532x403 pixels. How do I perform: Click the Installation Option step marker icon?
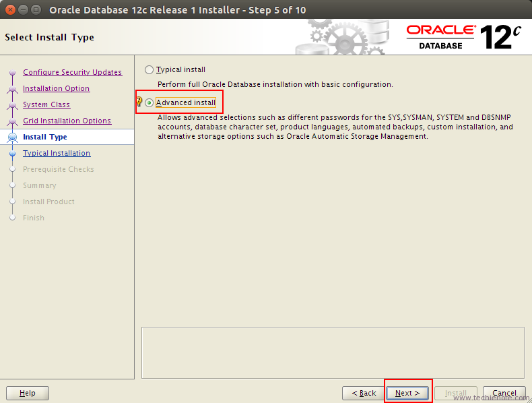pos(13,89)
